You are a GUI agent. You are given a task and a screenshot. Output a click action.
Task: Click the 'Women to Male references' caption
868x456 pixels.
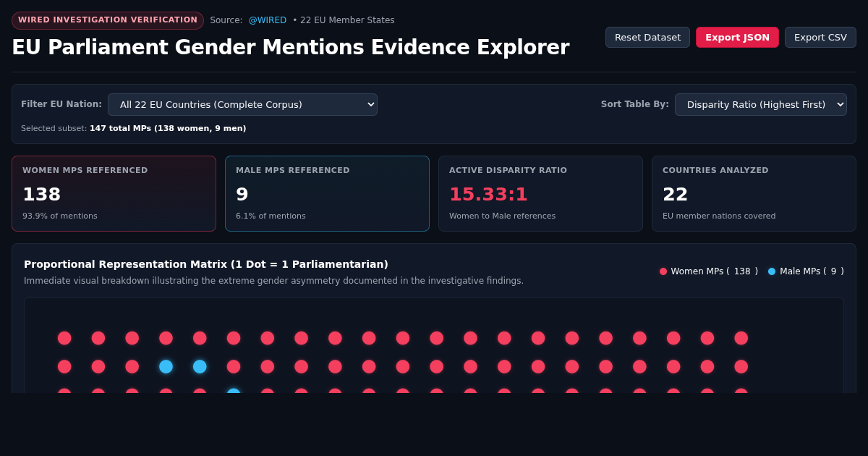point(502,216)
